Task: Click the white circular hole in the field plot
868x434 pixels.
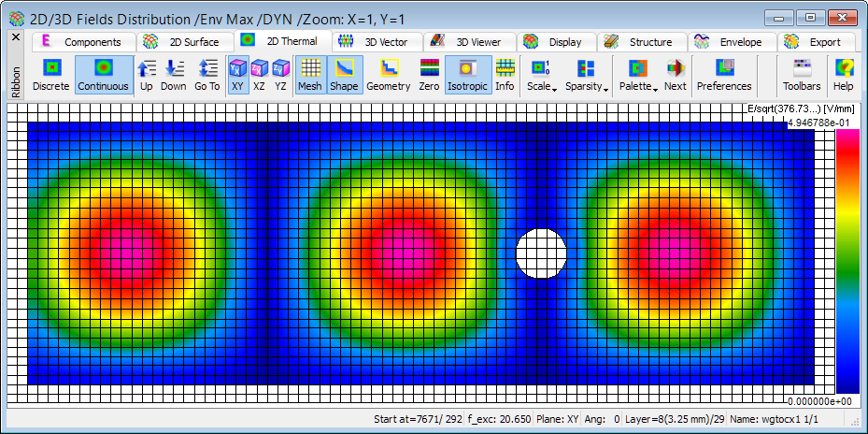Action: (x=542, y=253)
